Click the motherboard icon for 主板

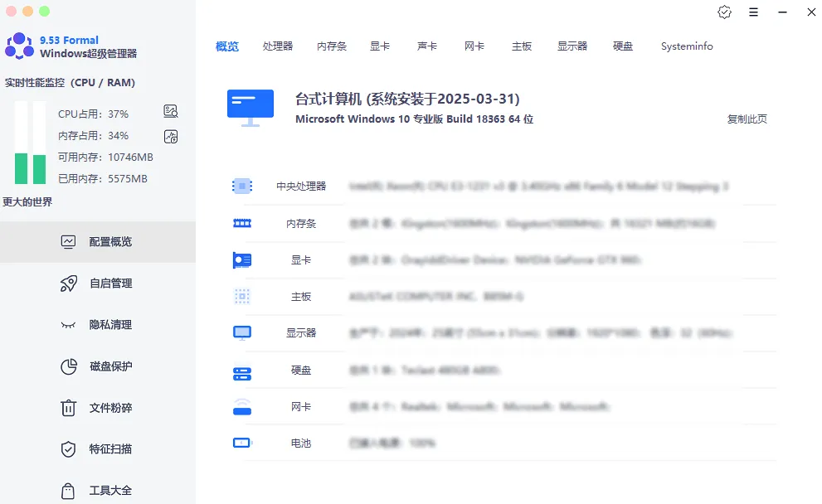242,297
